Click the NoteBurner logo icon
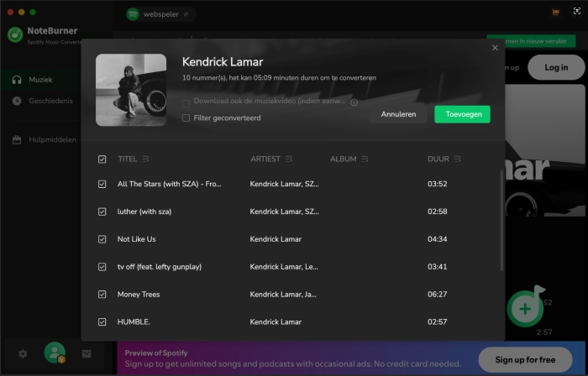 15,35
